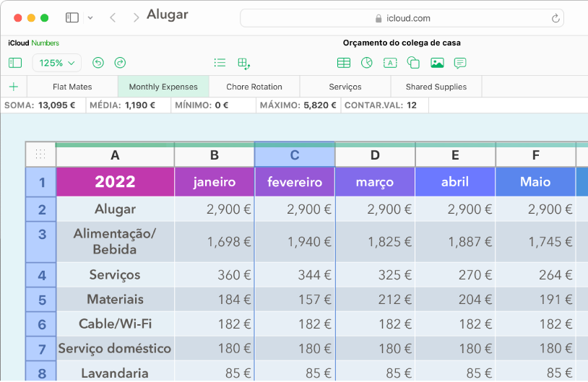The height and width of the screenshot is (382, 588).
Task: Click the table handle in the corner
Action: coord(40,154)
